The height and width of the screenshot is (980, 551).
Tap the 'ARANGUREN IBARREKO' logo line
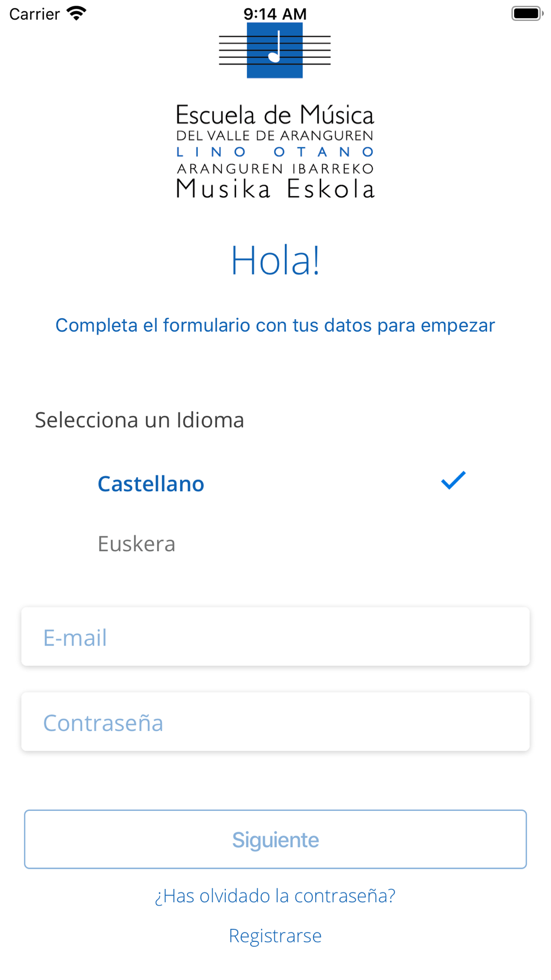click(275, 168)
